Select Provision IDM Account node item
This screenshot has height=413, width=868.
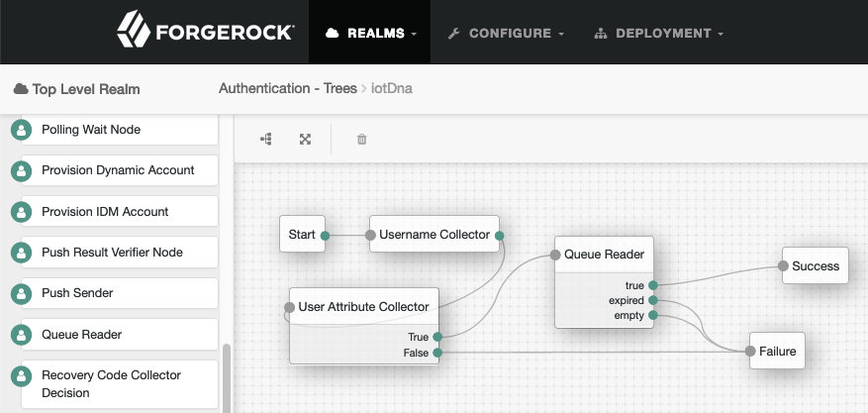coord(120,212)
